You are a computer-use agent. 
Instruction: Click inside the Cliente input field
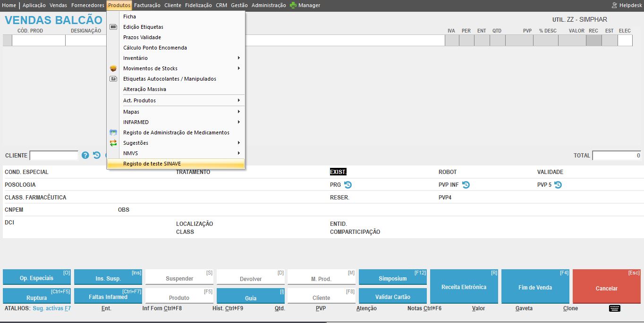coord(54,156)
